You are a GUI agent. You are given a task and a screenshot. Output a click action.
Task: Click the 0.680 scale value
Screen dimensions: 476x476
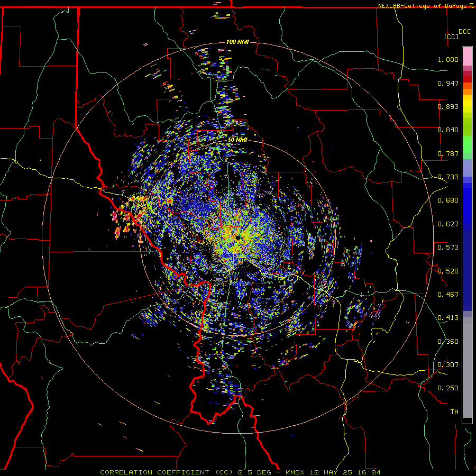[x=448, y=200]
